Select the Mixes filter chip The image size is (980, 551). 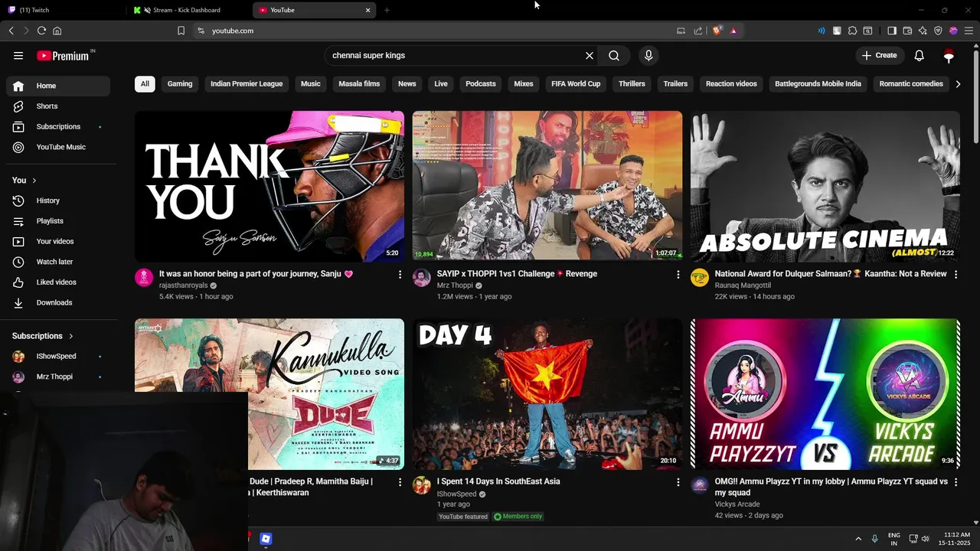(x=524, y=84)
